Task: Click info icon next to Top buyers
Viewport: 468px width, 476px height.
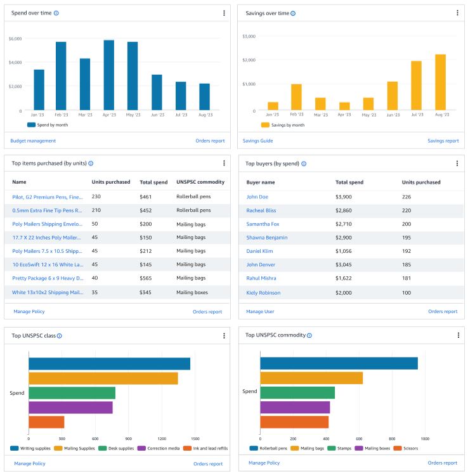Action: pyautogui.click(x=304, y=164)
